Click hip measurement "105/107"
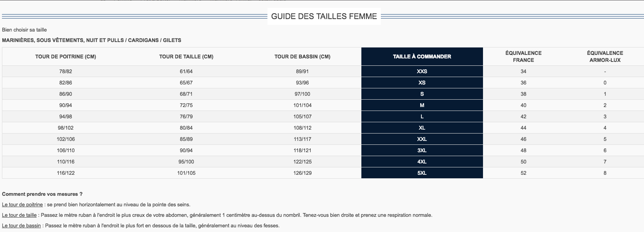The height and width of the screenshot is (232, 644). [x=303, y=116]
